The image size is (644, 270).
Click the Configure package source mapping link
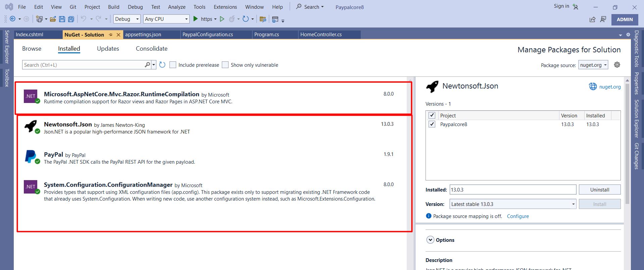point(518,216)
